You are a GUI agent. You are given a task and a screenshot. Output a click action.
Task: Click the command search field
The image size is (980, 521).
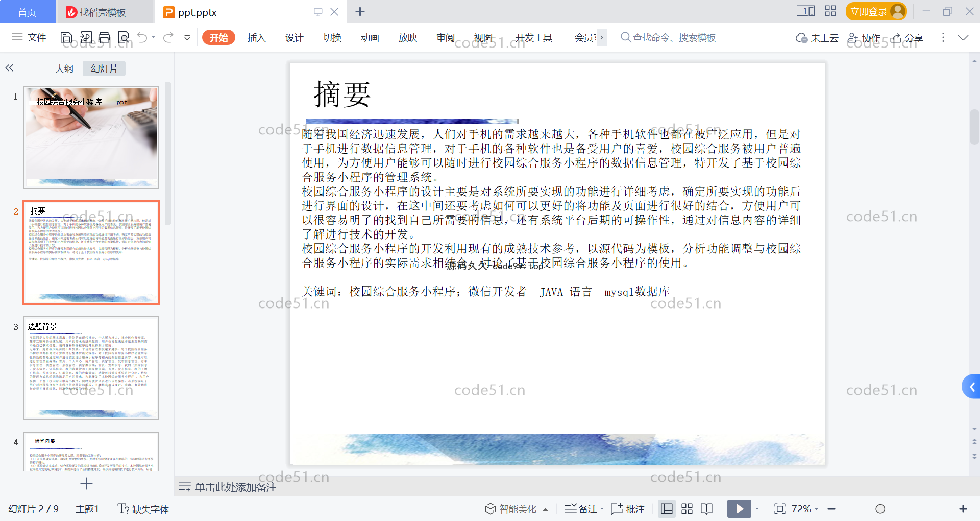669,37
